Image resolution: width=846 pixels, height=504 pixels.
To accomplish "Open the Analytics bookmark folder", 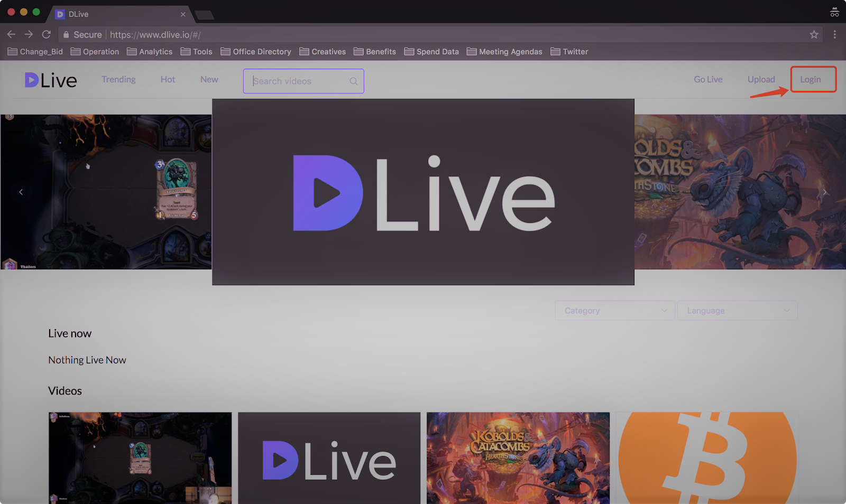I will click(x=150, y=52).
